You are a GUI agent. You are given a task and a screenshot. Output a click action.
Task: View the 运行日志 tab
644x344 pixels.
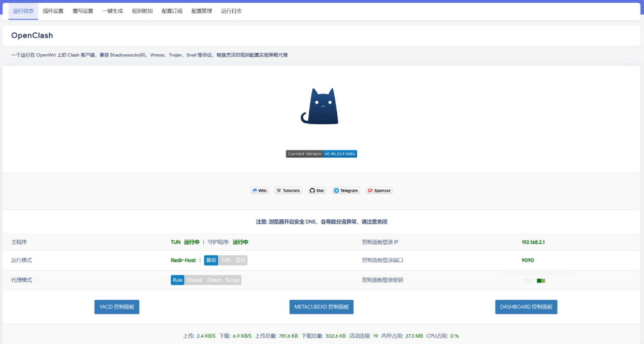tap(231, 11)
